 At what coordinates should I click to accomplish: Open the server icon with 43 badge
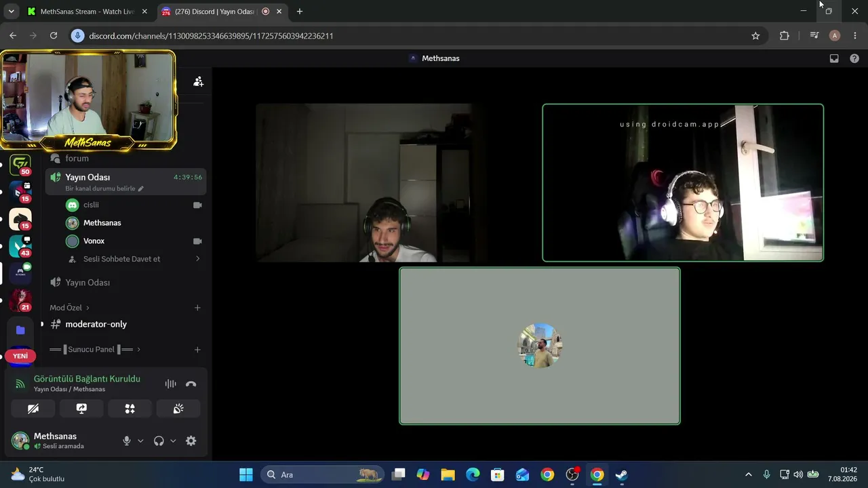[x=20, y=246]
